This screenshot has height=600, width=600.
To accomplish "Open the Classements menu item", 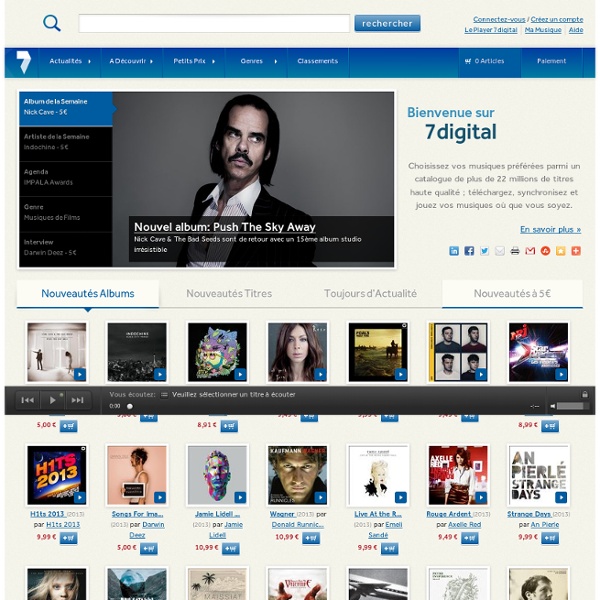I will pyautogui.click(x=318, y=61).
